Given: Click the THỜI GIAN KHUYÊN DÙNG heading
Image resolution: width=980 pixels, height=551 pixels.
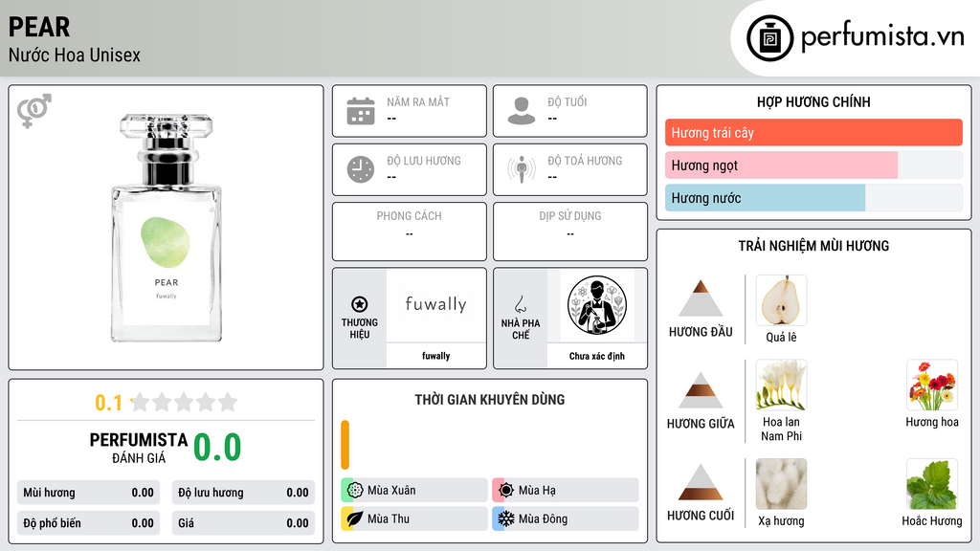Looking at the screenshot, I should [x=490, y=400].
